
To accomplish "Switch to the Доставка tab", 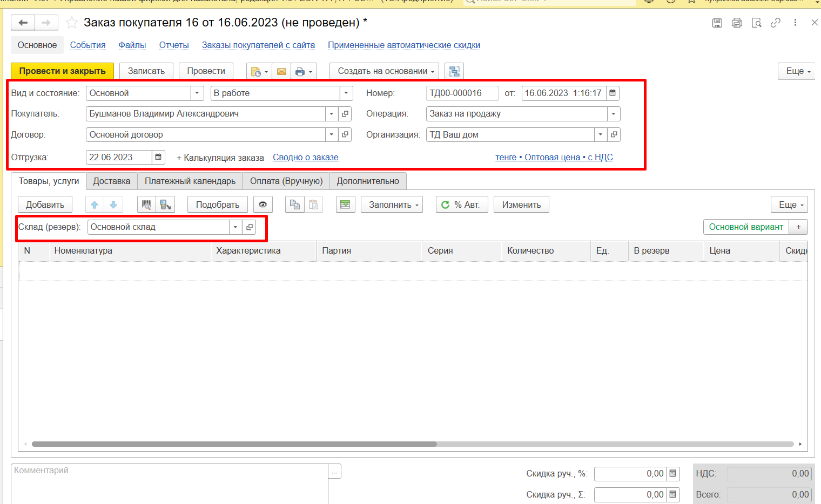I will tap(112, 181).
